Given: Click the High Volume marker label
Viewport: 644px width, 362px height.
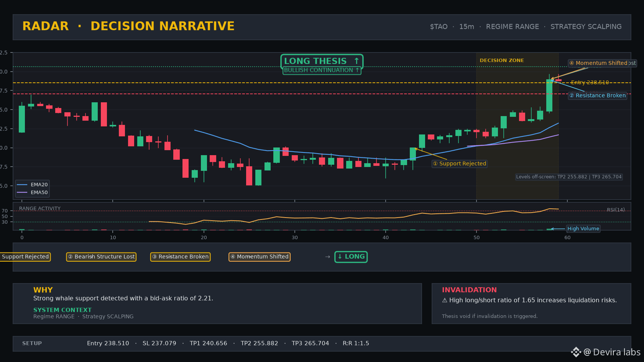Looking at the screenshot, I should point(583,229).
